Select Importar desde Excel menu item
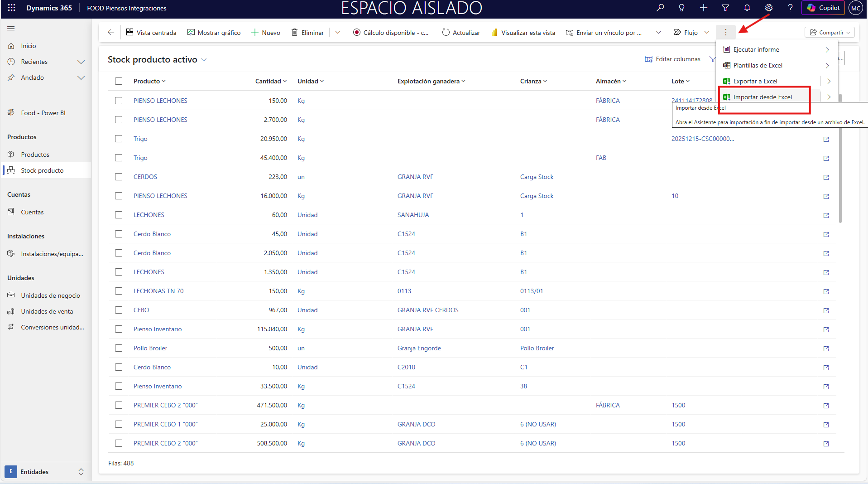Viewport: 868px width, 484px height. (762, 97)
